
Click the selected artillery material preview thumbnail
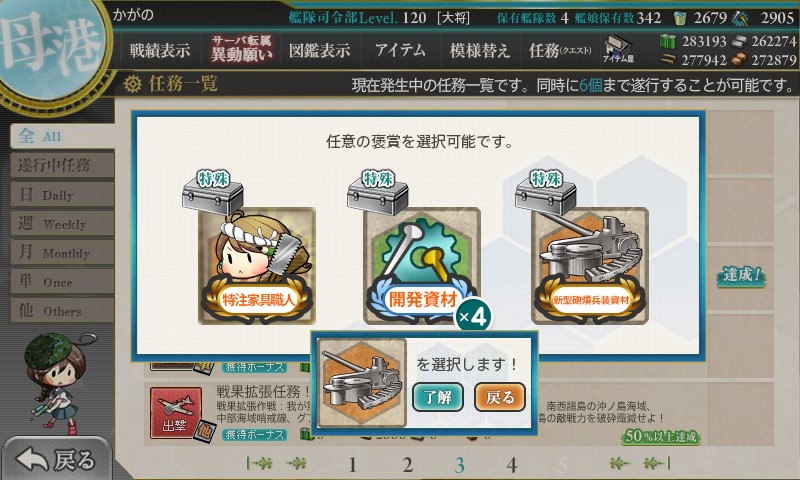click(x=362, y=383)
